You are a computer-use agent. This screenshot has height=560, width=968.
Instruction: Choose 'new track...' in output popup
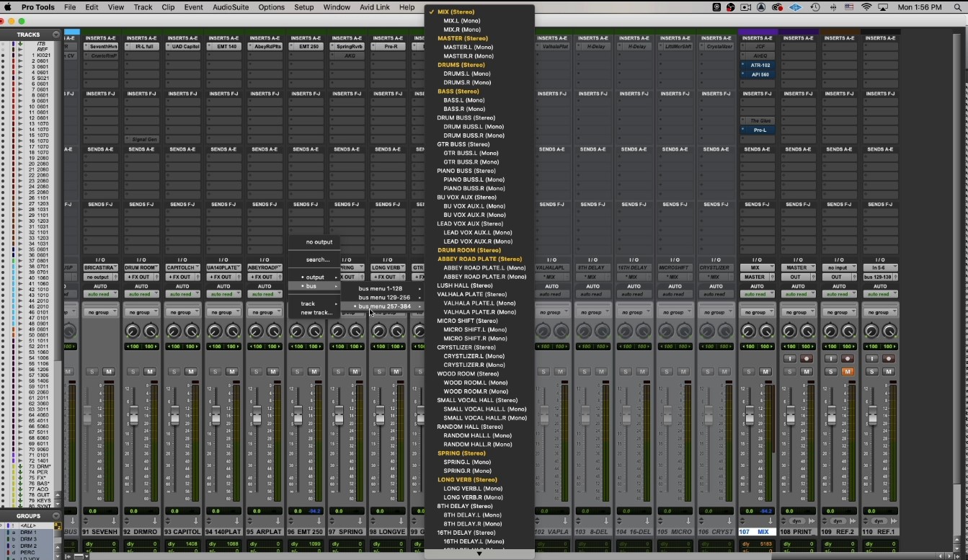[x=315, y=312]
